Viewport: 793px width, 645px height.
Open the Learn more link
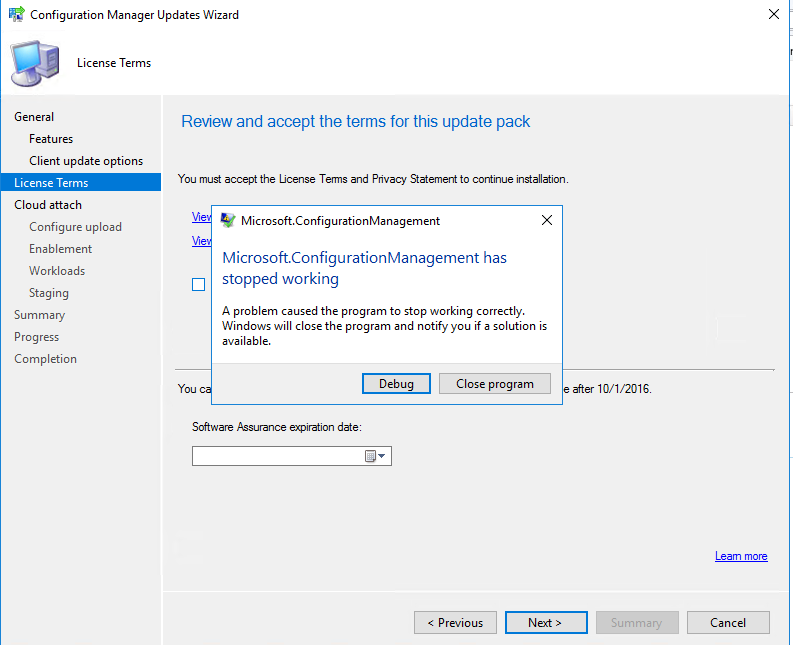(741, 556)
